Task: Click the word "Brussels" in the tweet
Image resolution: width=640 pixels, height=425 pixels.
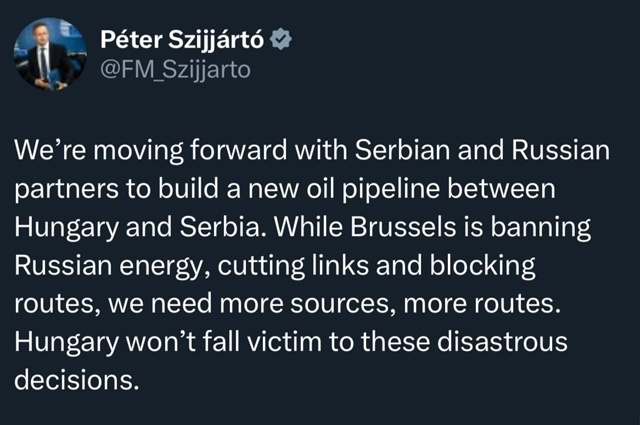Action: coord(403,227)
